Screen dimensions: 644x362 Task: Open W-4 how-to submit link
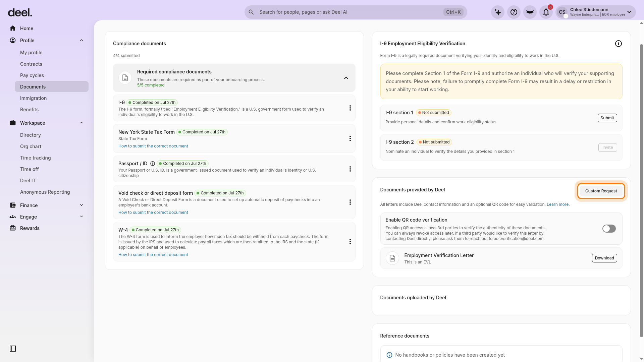153,255
